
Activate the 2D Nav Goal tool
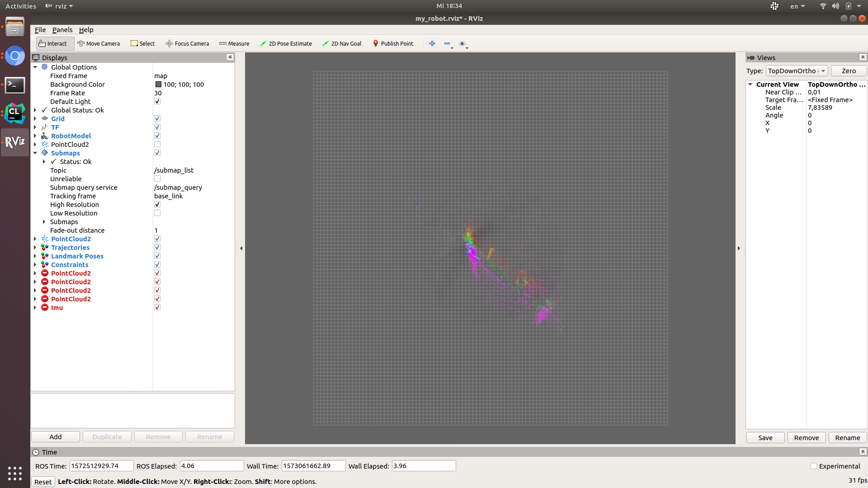pos(342,43)
